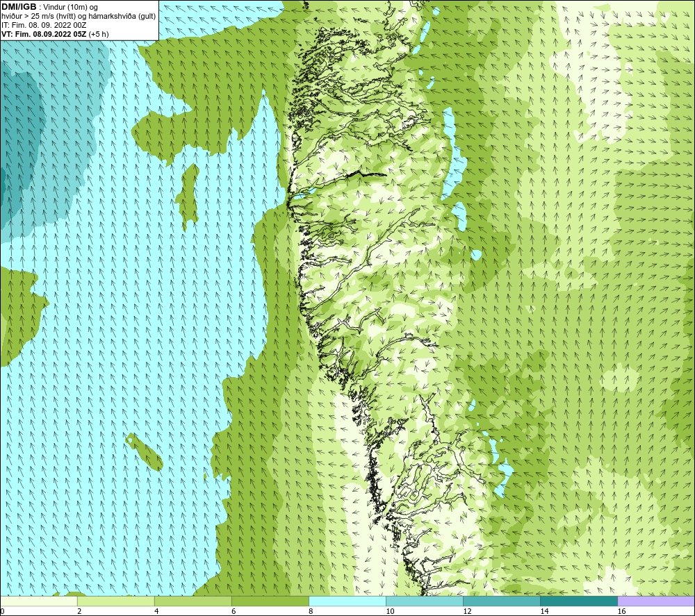Viewport: 695px width, 616px height.
Task: Click the legend scale label '8'
Action: [x=311, y=611]
